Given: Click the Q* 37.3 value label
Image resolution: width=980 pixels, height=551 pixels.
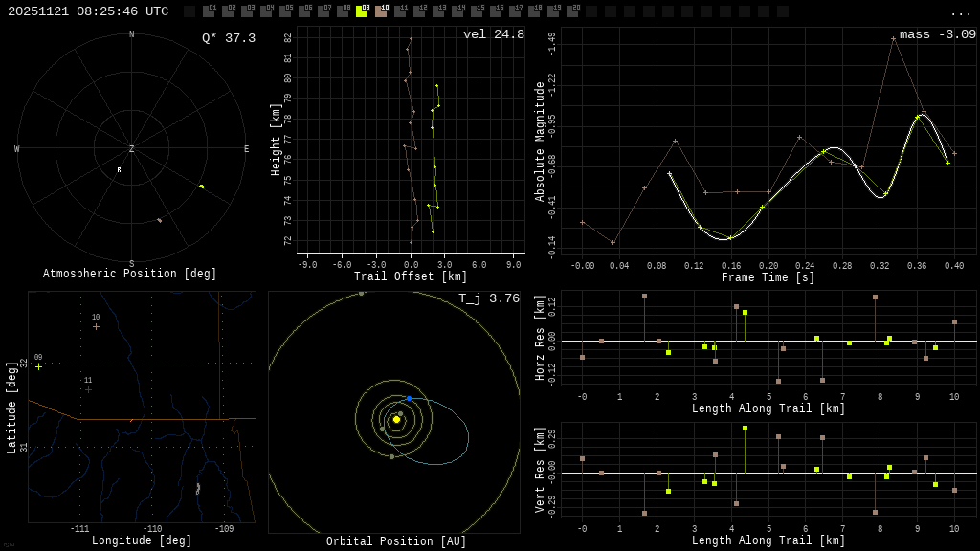Looking at the screenshot, I should coord(228,38).
